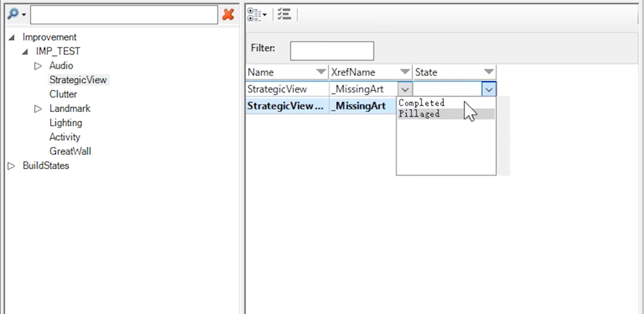Select GreatWall in the tree

[x=70, y=151]
